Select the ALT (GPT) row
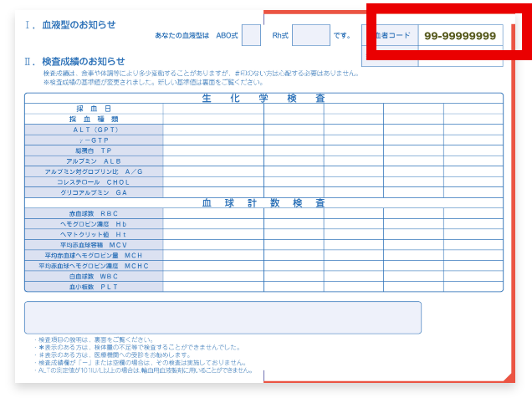Viewport: 532px width, 403px height. click(x=95, y=130)
